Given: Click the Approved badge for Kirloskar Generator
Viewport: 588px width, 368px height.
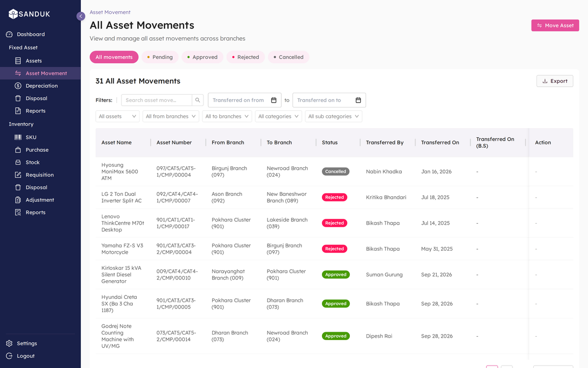Looking at the screenshot, I should (x=336, y=275).
